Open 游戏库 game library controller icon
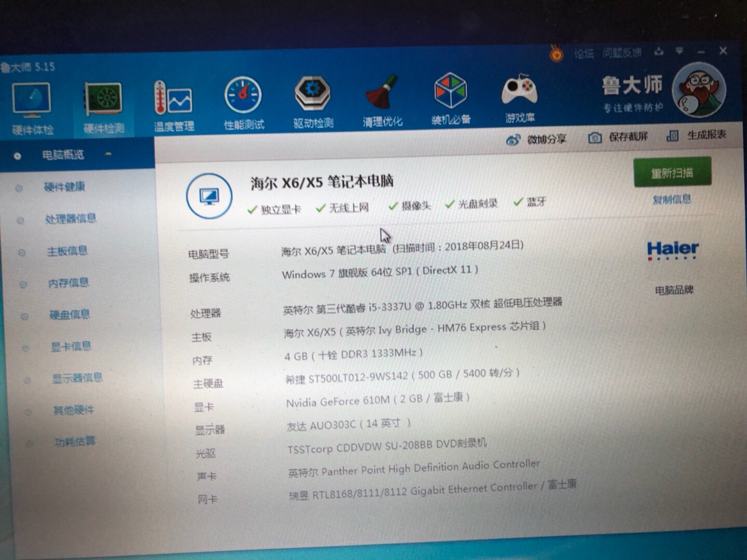 (x=519, y=98)
